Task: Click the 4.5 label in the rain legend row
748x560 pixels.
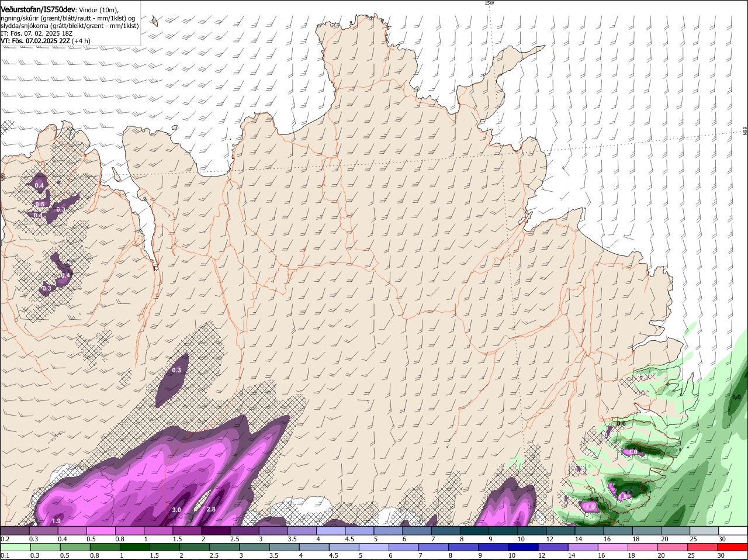Action: pyautogui.click(x=333, y=555)
